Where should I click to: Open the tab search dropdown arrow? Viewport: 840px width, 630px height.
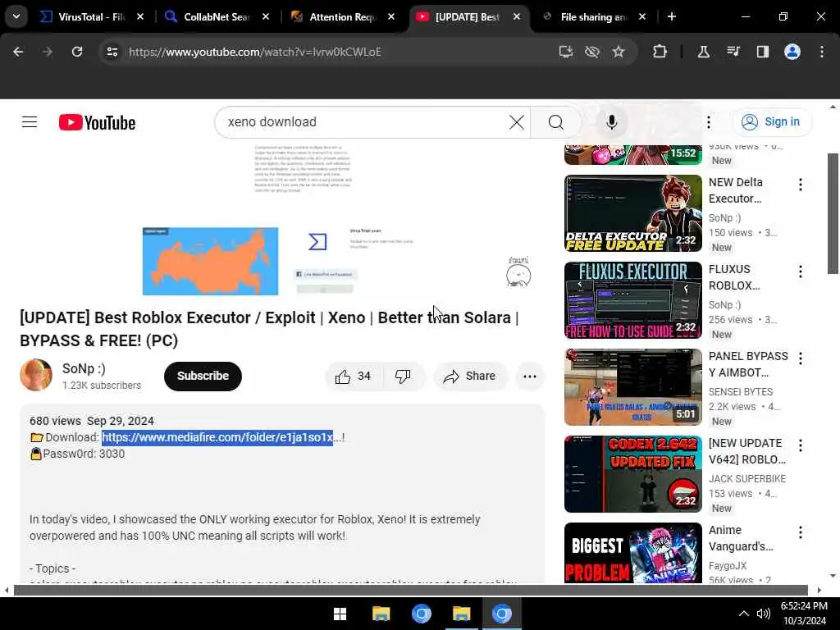coord(16,16)
